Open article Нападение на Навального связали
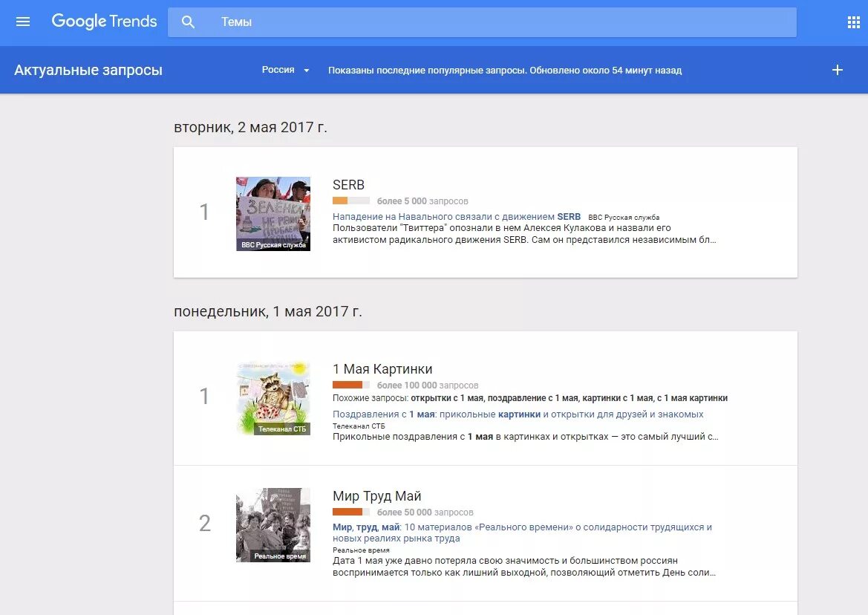The image size is (868, 615). [x=457, y=216]
